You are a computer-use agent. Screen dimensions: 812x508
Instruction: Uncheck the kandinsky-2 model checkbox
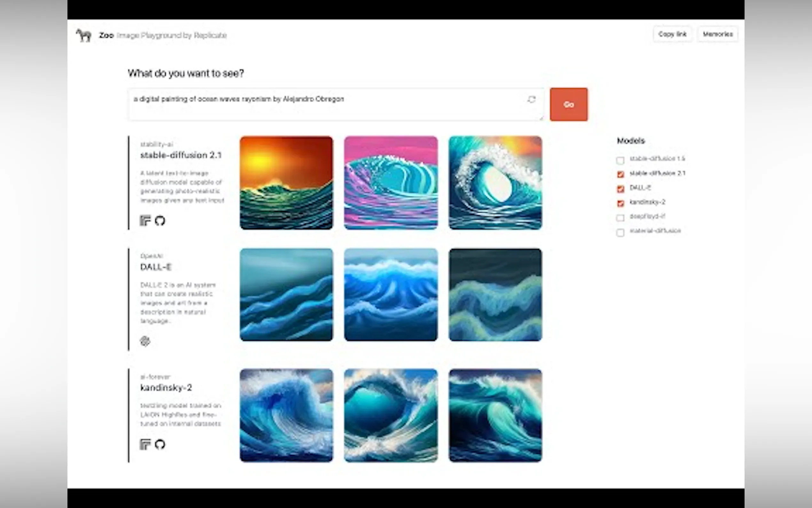620,203
